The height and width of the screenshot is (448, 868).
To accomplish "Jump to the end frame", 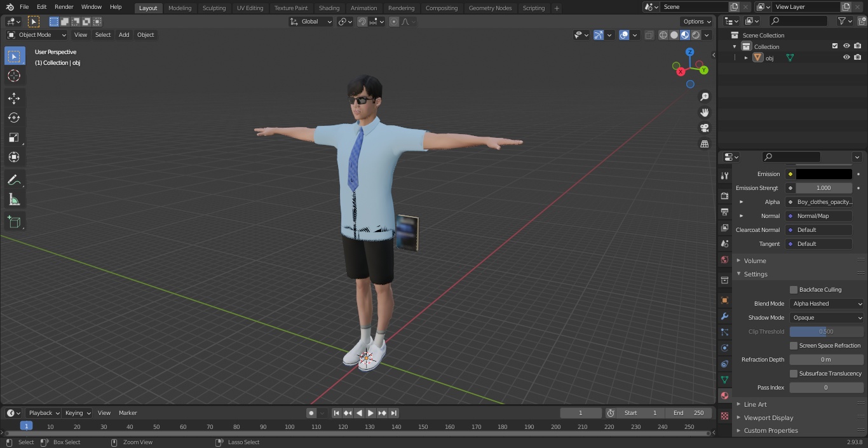I will tap(394, 413).
